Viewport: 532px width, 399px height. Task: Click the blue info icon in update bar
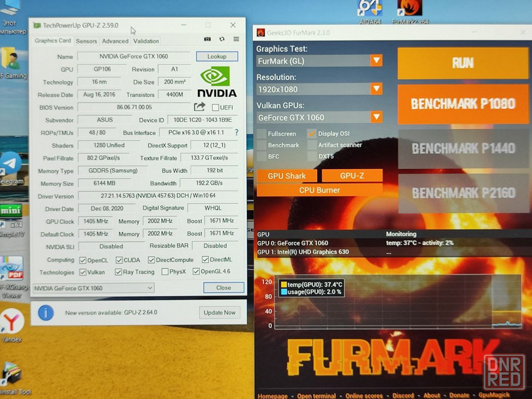46,312
